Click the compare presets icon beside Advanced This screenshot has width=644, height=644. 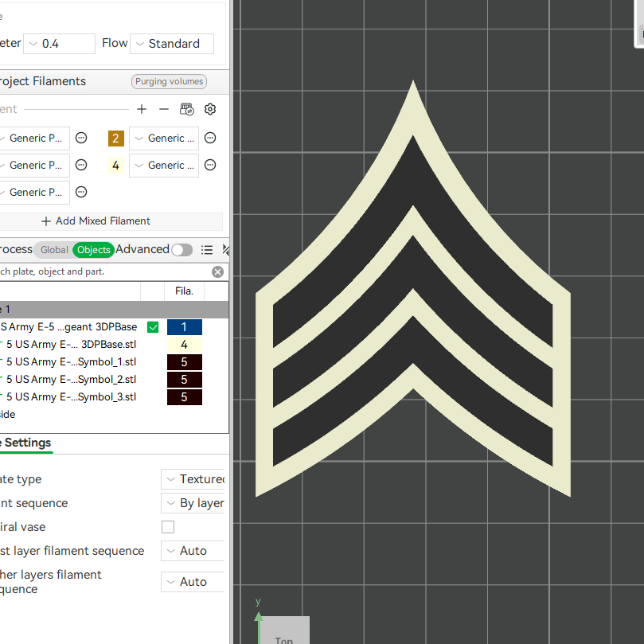coord(225,250)
